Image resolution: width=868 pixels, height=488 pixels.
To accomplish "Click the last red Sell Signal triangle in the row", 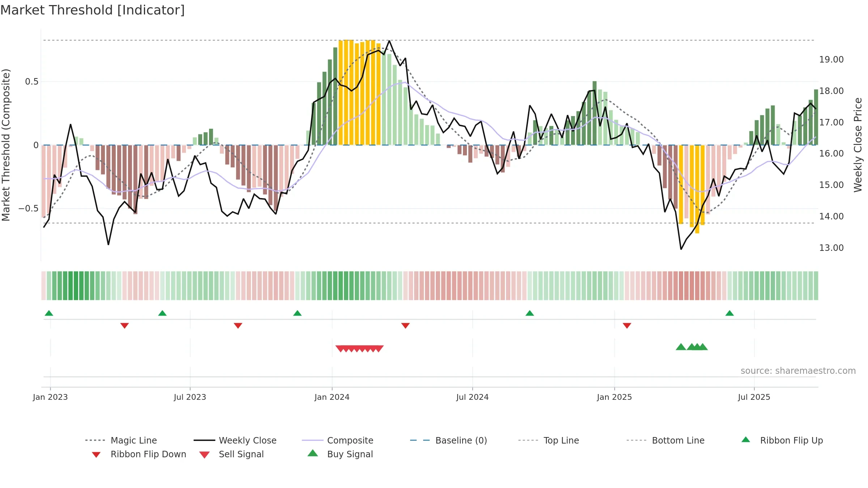I will (x=379, y=348).
